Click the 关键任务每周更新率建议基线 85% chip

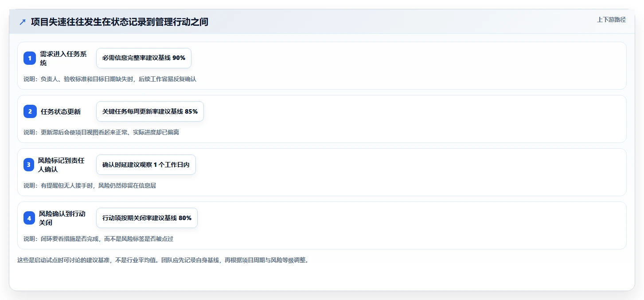pos(150,111)
